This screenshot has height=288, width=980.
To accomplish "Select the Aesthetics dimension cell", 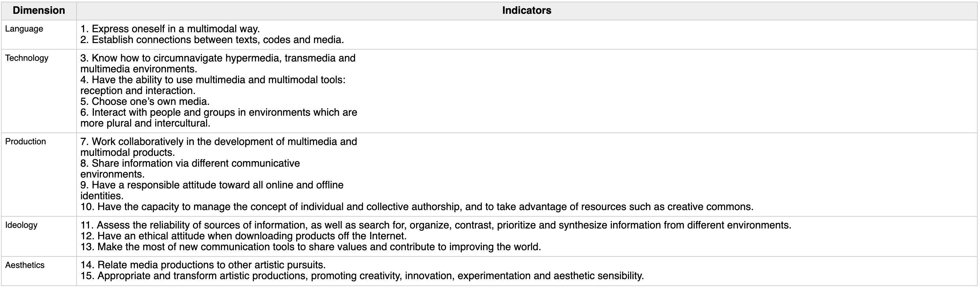I will coord(25,265).
